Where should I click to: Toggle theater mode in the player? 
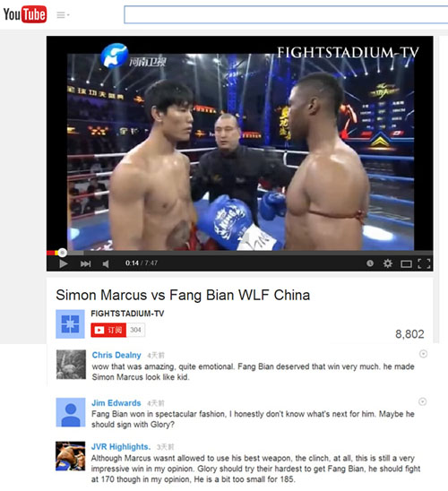point(406,264)
